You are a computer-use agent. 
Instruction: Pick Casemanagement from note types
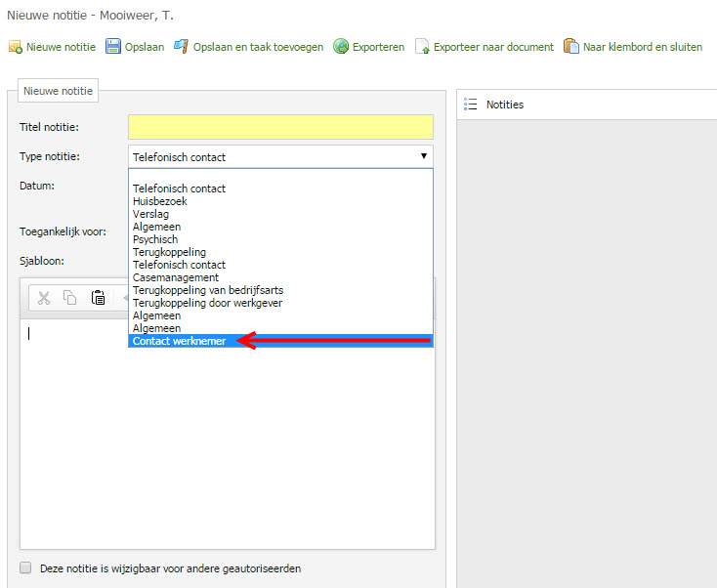pos(176,277)
